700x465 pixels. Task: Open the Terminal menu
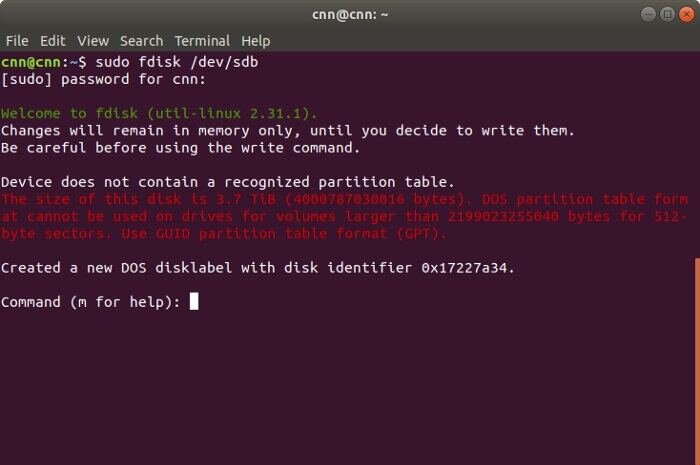(x=202, y=41)
